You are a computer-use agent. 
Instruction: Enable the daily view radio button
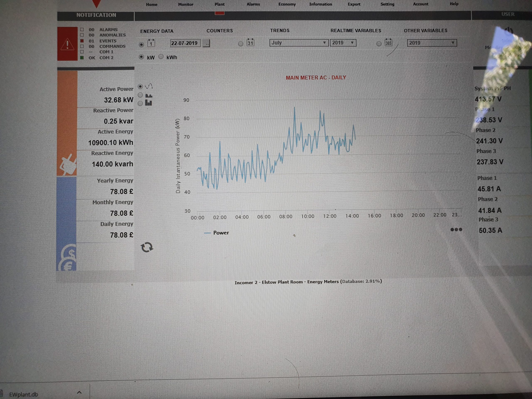click(x=142, y=44)
